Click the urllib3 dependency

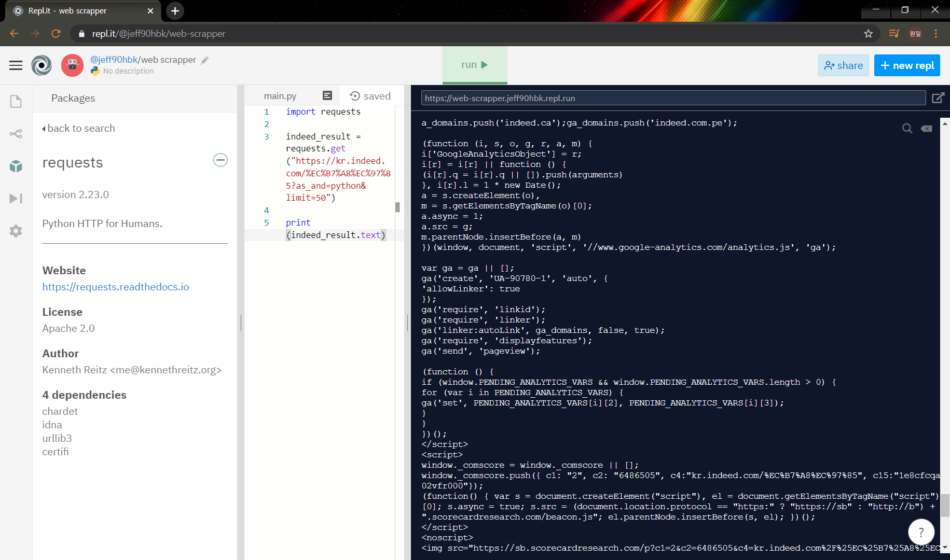(57, 438)
